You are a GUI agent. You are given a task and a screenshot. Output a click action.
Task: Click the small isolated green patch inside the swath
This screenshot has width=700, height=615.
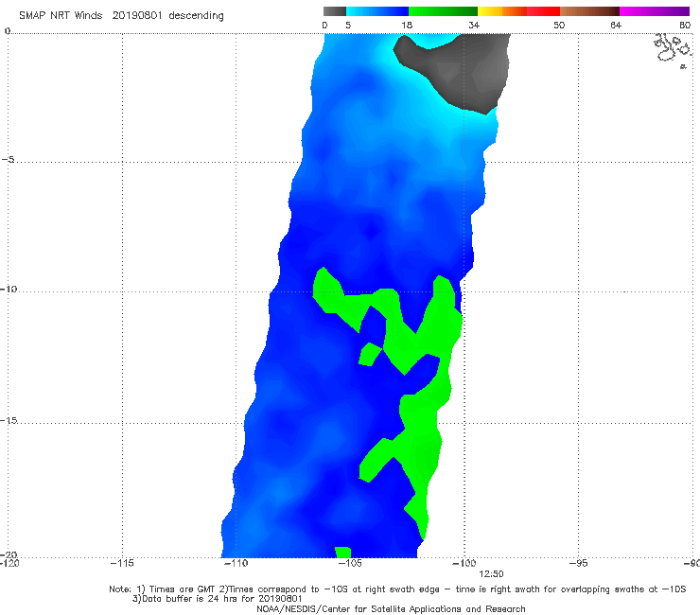point(370,354)
